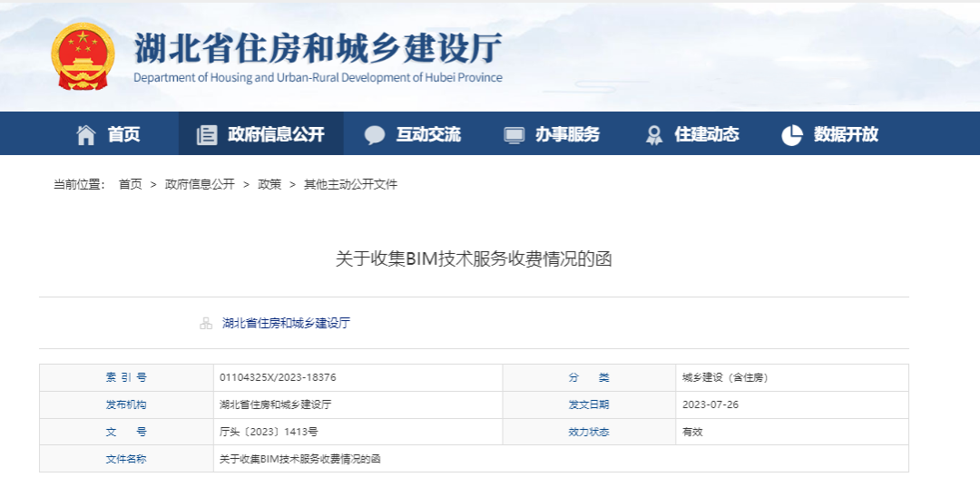Open 住建动态 in the navigation bar
The width and height of the screenshot is (980, 487).
[707, 134]
